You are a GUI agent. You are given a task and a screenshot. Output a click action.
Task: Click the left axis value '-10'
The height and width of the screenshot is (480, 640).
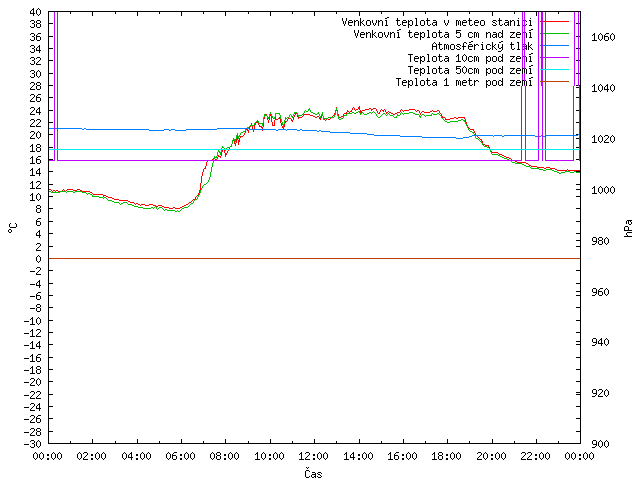pos(33,320)
